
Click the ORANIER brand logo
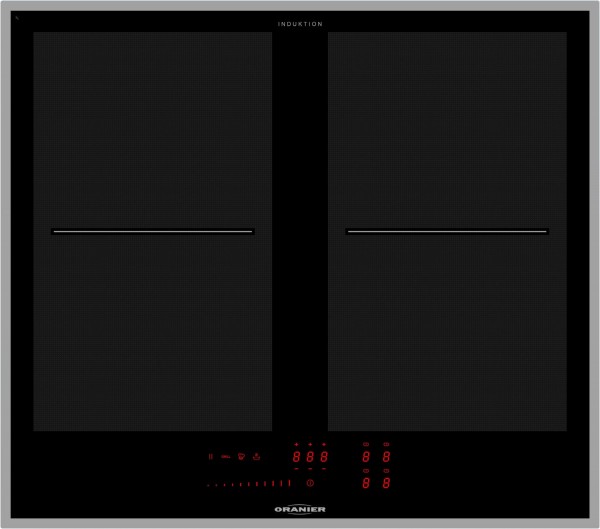300,509
